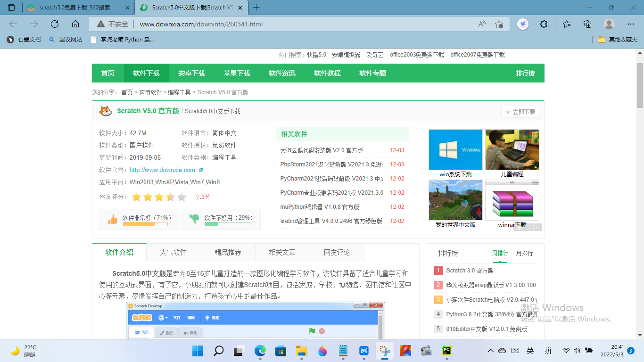Open the 软件教程 navigation menu
644x362 pixels.
[x=328, y=73]
